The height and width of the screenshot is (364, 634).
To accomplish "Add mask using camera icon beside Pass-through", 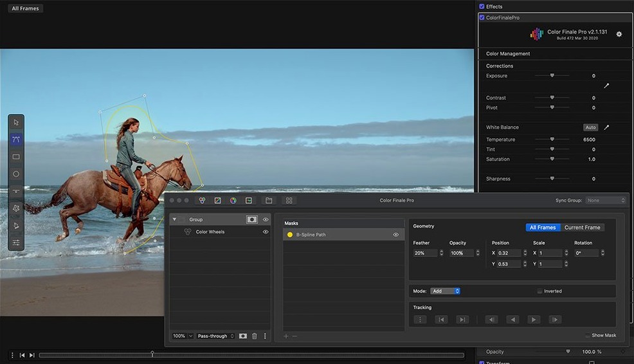I will pyautogui.click(x=243, y=336).
